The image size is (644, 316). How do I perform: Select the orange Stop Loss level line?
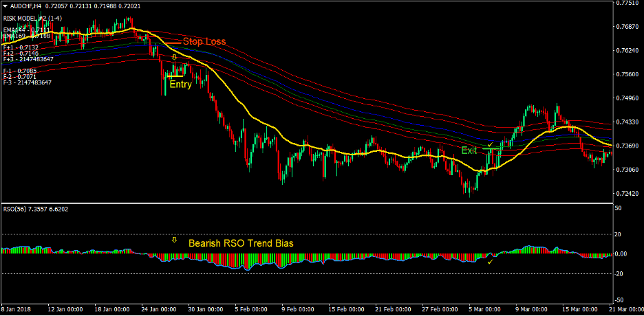174,42
